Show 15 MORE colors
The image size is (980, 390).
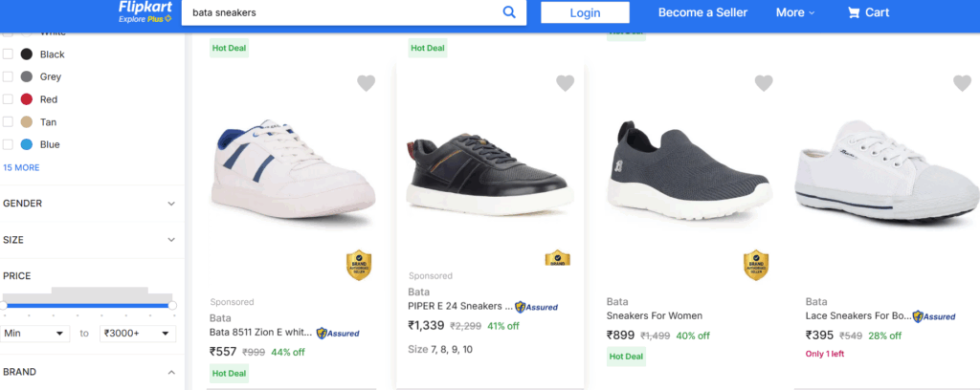pyautogui.click(x=21, y=167)
